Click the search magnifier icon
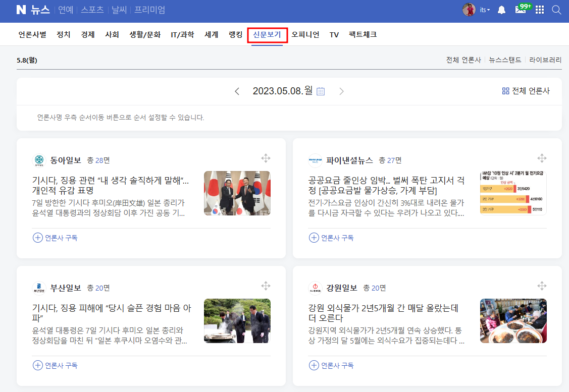Screen dimensions: 569x392 click(x=556, y=10)
